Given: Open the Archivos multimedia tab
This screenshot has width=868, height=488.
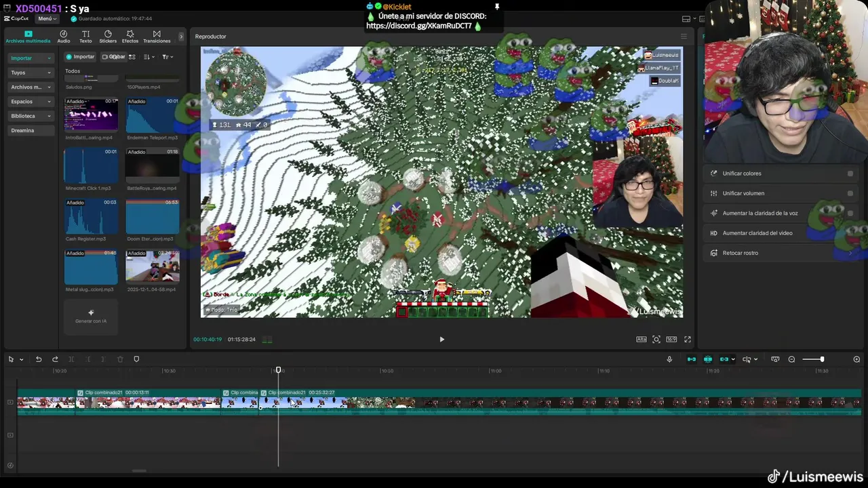Looking at the screenshot, I should point(28,37).
